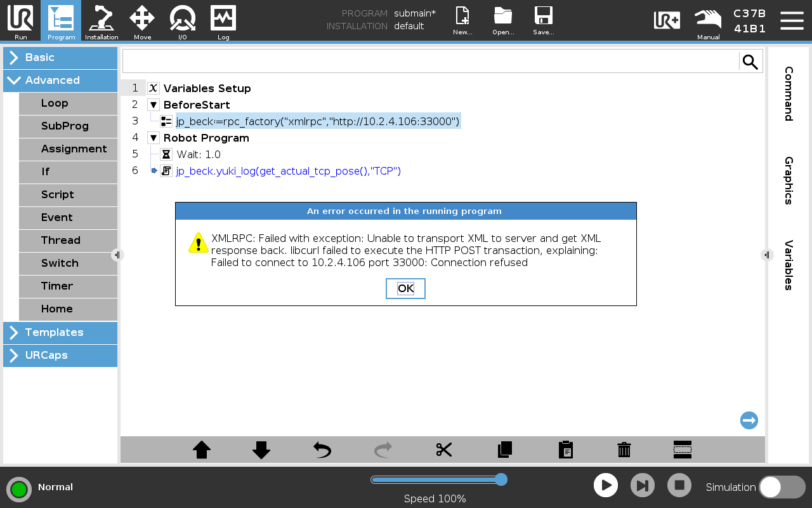This screenshot has height=508, width=812.
Task: Dismiss the XMLRPC error with OK
Action: (405, 288)
